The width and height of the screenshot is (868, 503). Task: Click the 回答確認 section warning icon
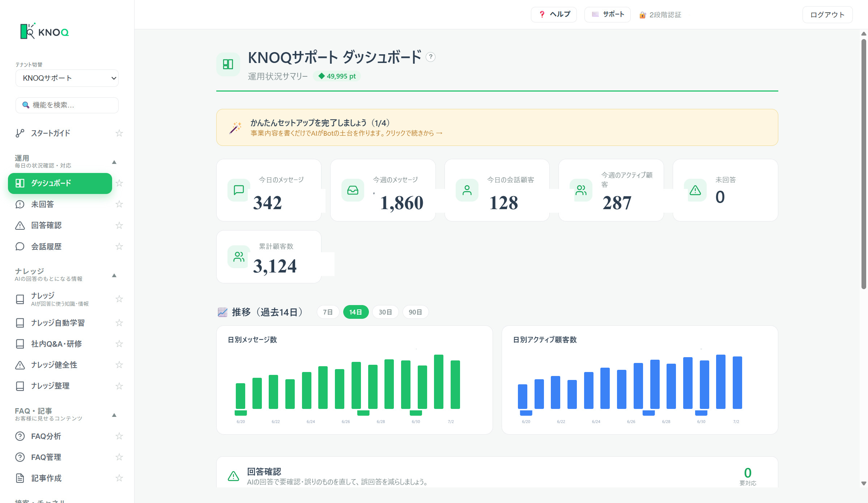pos(233,476)
